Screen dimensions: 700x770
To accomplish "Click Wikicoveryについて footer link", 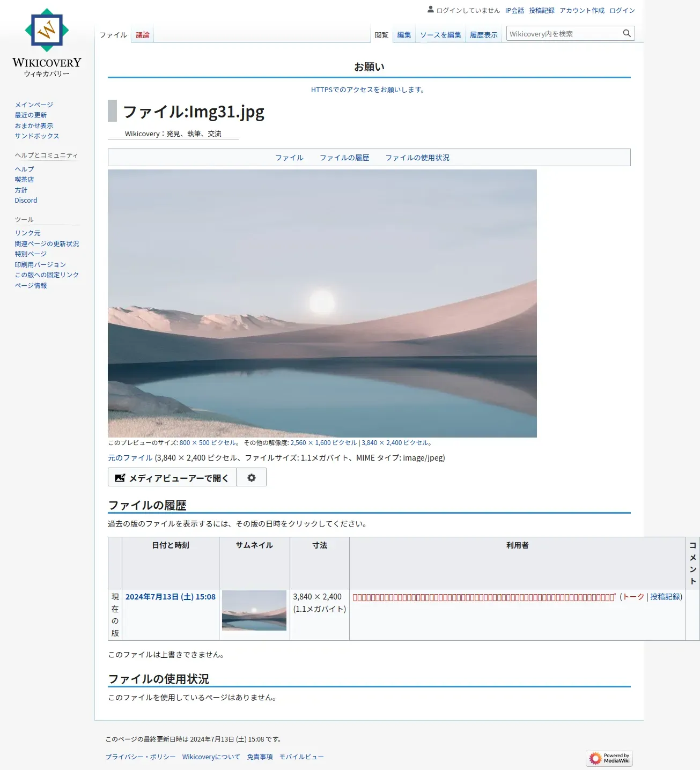I will pyautogui.click(x=211, y=757).
